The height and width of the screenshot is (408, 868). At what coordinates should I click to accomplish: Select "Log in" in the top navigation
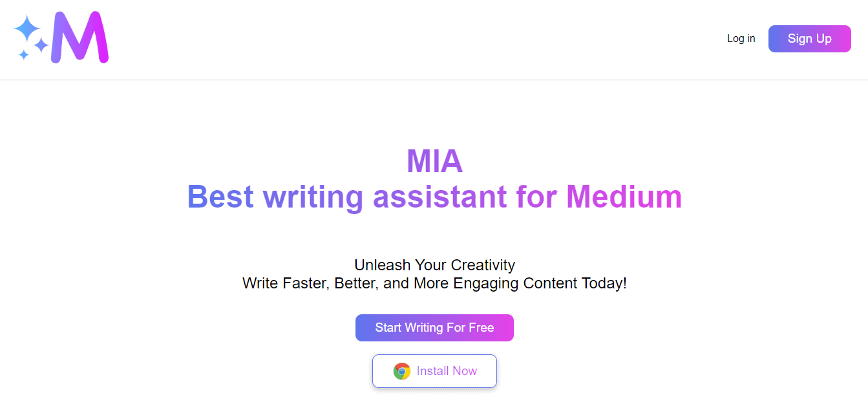(741, 38)
